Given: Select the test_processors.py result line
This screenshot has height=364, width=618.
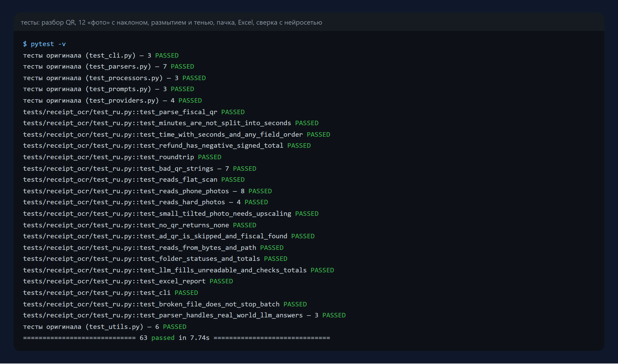Looking at the screenshot, I should point(114,78).
